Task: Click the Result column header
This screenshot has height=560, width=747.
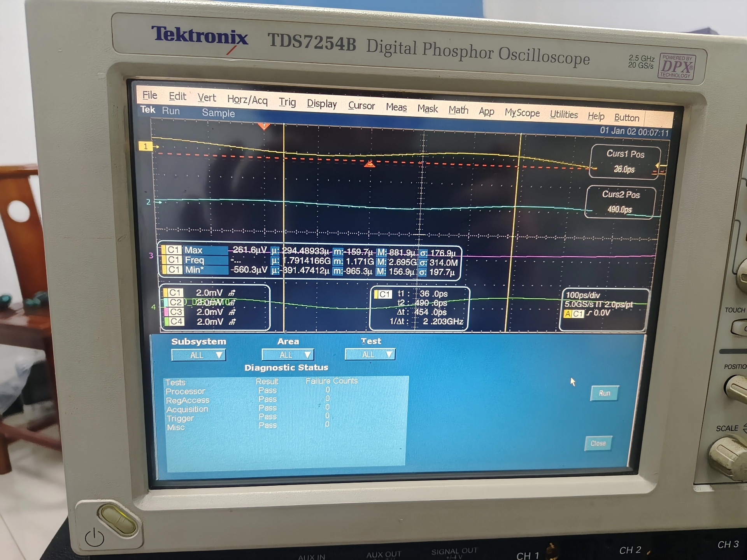Action: tap(267, 381)
